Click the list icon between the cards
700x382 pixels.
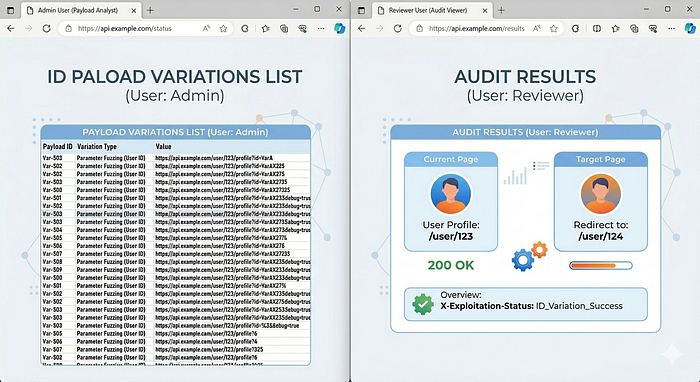(x=541, y=166)
